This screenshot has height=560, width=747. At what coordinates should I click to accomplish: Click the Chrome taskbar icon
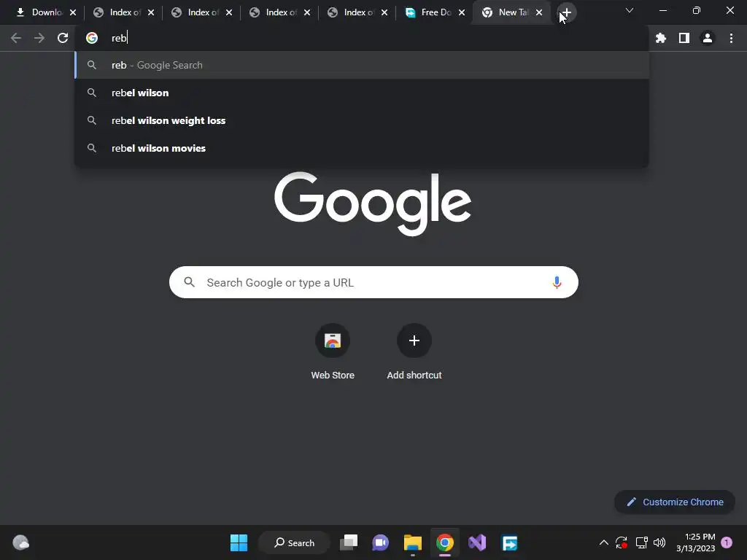[445, 542]
